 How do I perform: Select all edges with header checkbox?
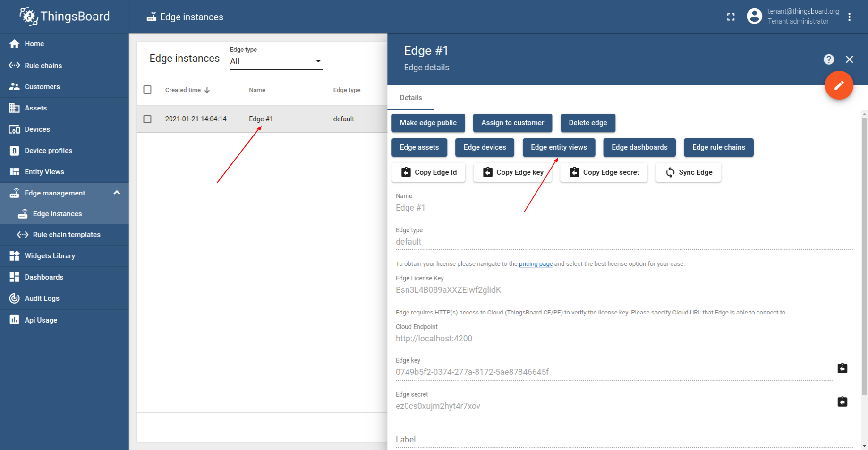[x=147, y=90]
